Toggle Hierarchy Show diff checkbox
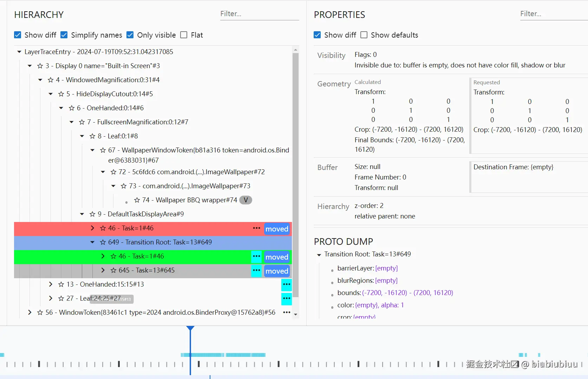This screenshot has width=588, height=379. [x=18, y=35]
